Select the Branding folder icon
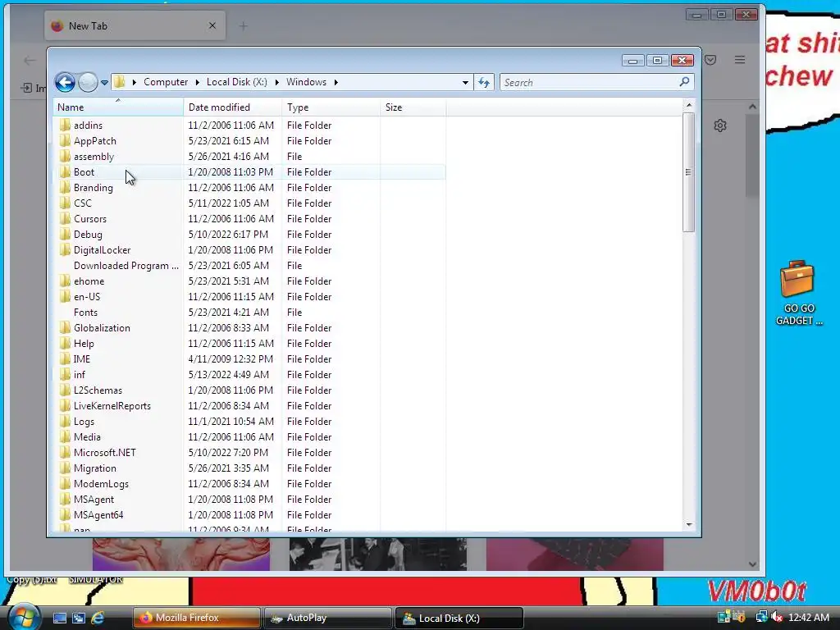840x630 pixels. (65, 187)
